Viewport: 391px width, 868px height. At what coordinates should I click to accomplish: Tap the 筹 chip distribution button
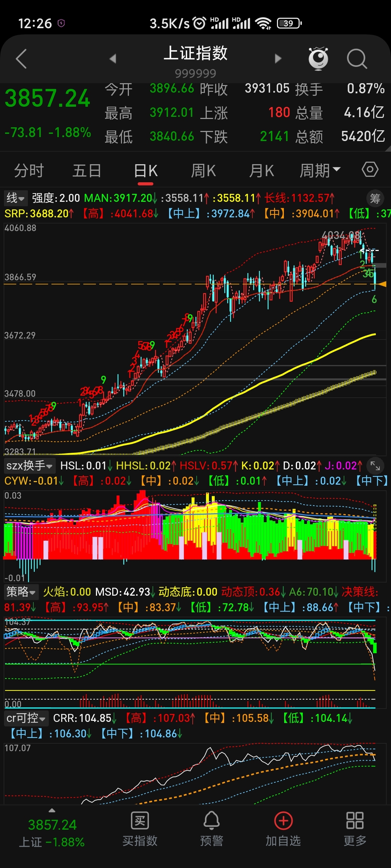(375, 198)
